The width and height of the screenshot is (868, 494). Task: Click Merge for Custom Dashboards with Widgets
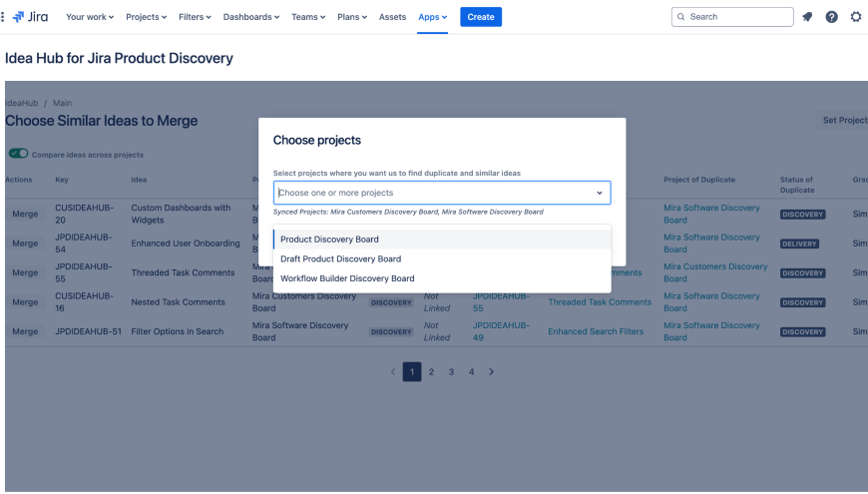pyautogui.click(x=25, y=214)
